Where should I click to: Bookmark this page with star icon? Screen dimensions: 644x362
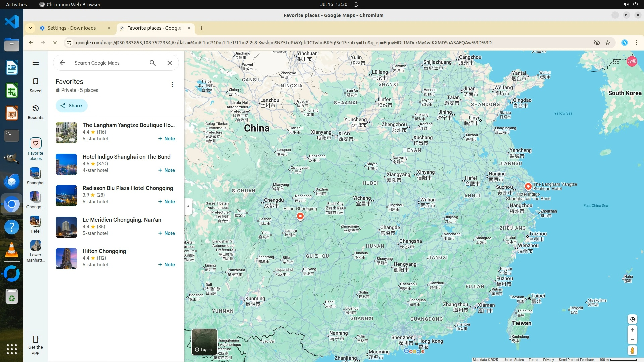[608, 43]
